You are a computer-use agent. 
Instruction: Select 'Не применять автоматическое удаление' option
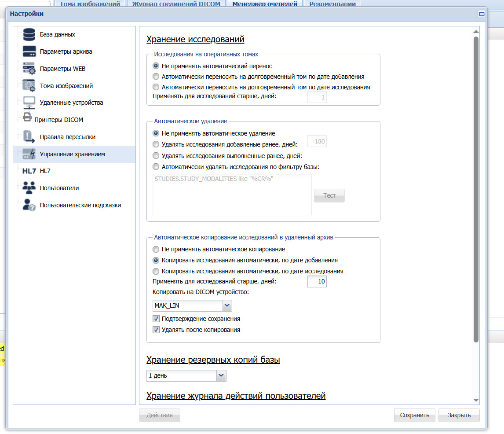coord(156,133)
